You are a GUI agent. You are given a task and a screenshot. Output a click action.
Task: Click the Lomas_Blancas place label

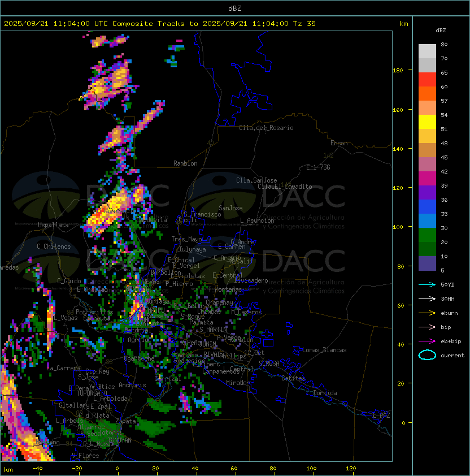point(324,350)
